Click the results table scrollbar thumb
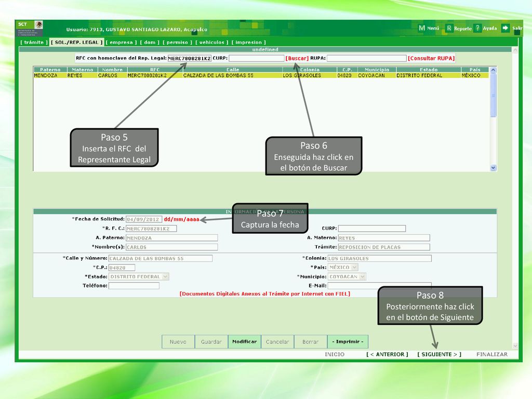532x399 pixels. [494, 96]
